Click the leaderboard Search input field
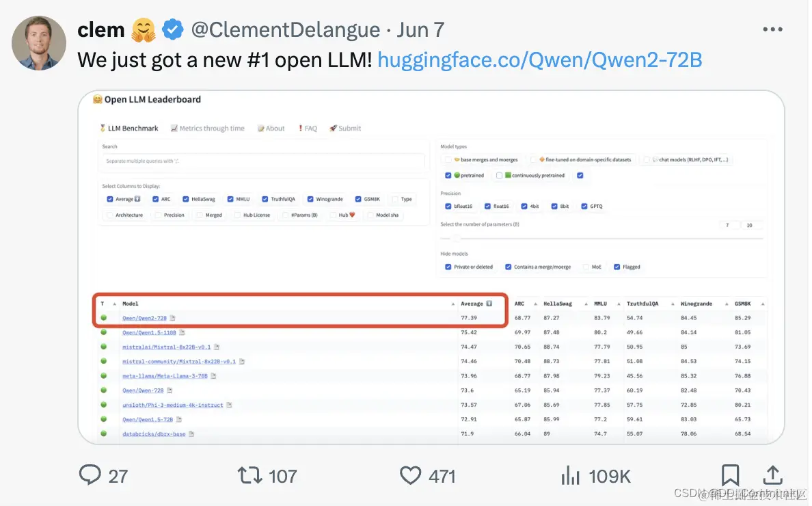 click(x=264, y=161)
